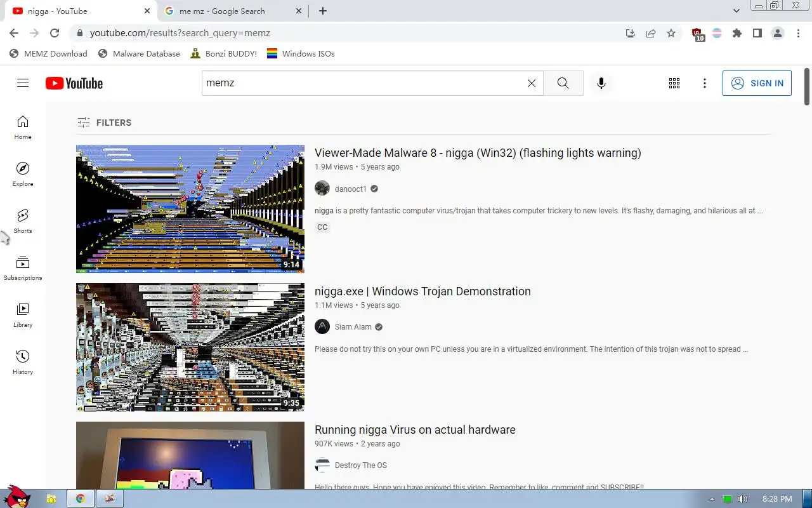
Task: Open the YouTube apps grid icon
Action: click(674, 83)
